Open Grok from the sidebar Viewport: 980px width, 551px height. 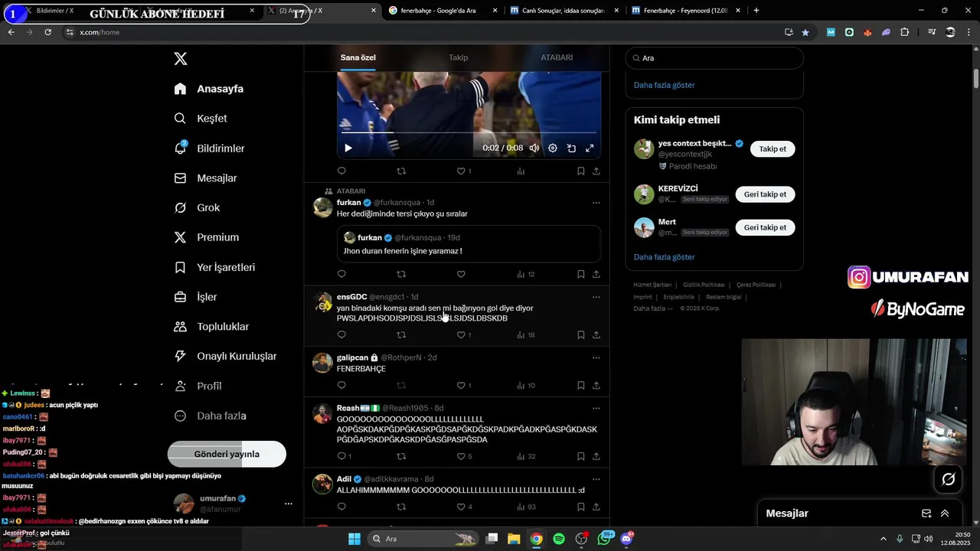pyautogui.click(x=197, y=208)
